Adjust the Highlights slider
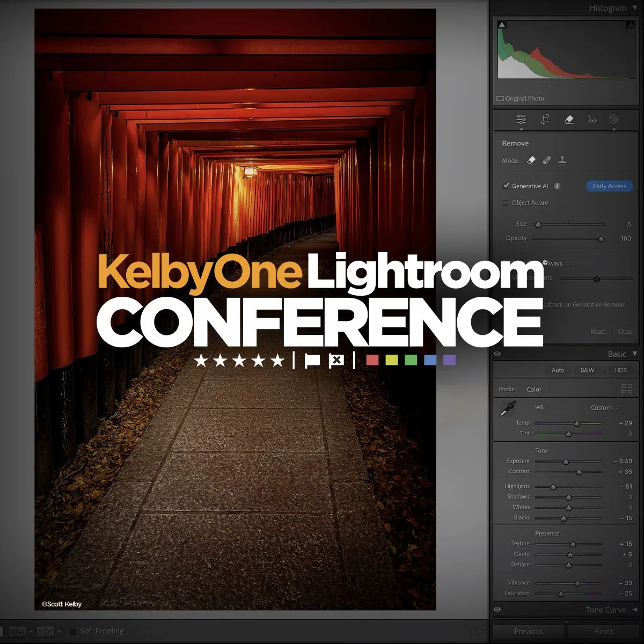This screenshot has width=644, height=644. (568, 487)
